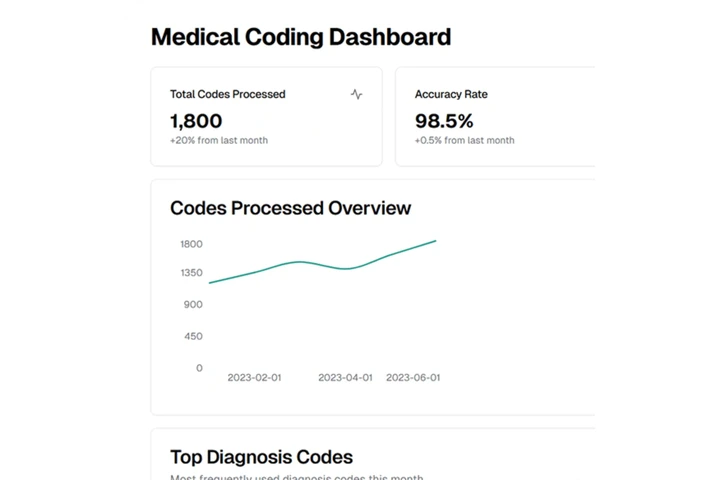The height and width of the screenshot is (480, 720).
Task: Click the +20% from last month text
Action: 219,141
